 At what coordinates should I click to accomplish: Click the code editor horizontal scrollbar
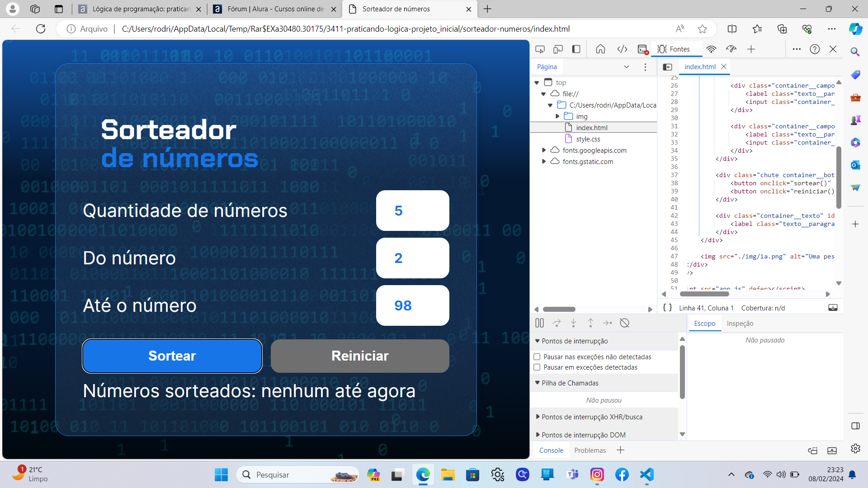(704, 294)
